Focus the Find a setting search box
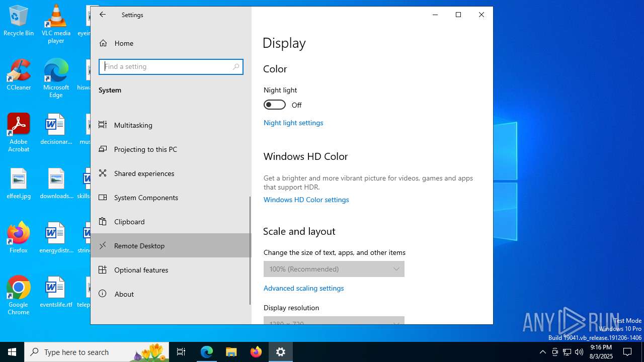The image size is (644, 362). pyautogui.click(x=171, y=67)
